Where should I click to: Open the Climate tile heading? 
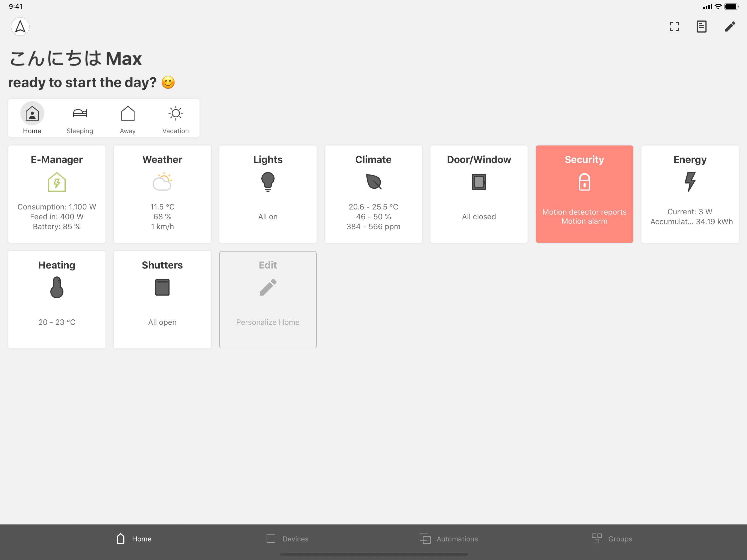[x=373, y=159]
